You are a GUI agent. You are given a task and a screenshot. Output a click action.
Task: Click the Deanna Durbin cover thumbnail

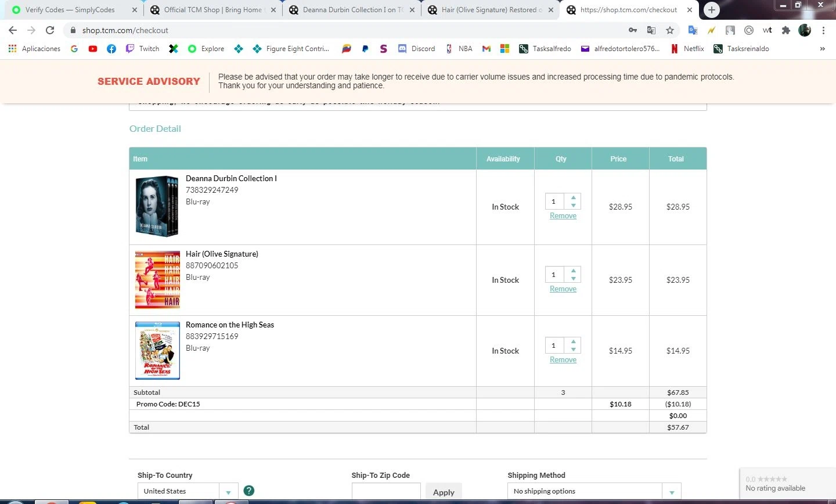tap(157, 206)
